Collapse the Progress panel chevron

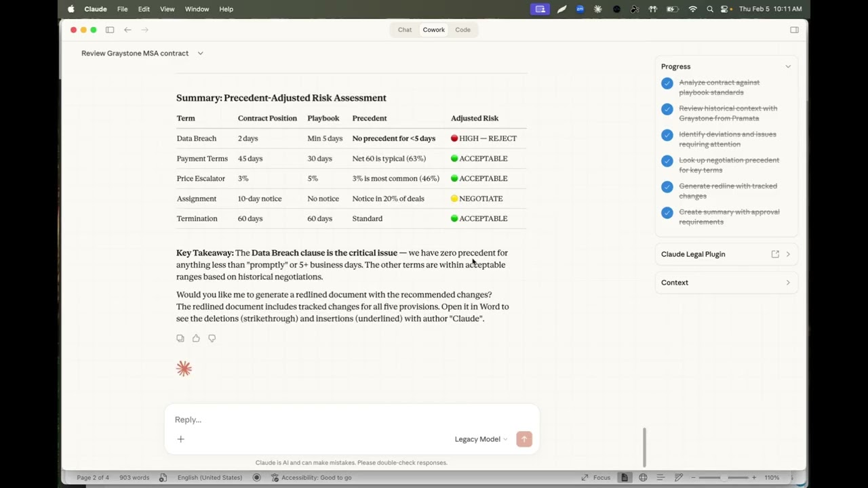coord(788,66)
